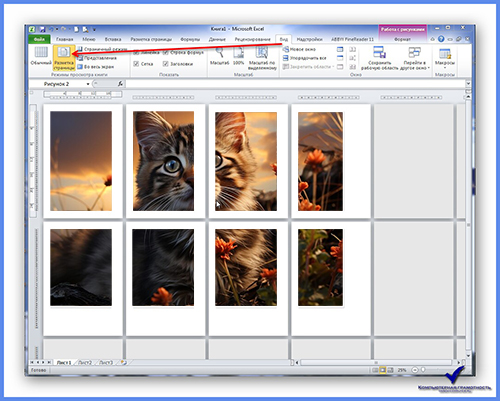Insert a new worksheet tab icon
This screenshot has height=401, width=500.
click(x=124, y=362)
